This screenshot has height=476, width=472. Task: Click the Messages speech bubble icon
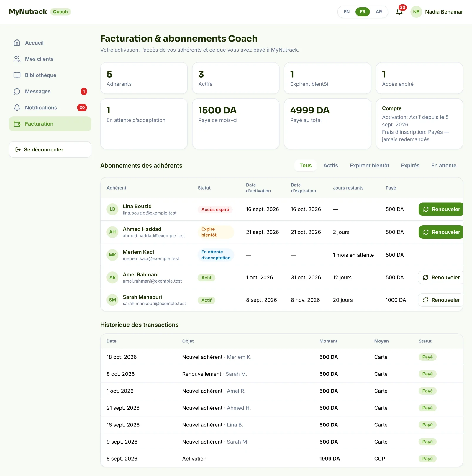(17, 91)
